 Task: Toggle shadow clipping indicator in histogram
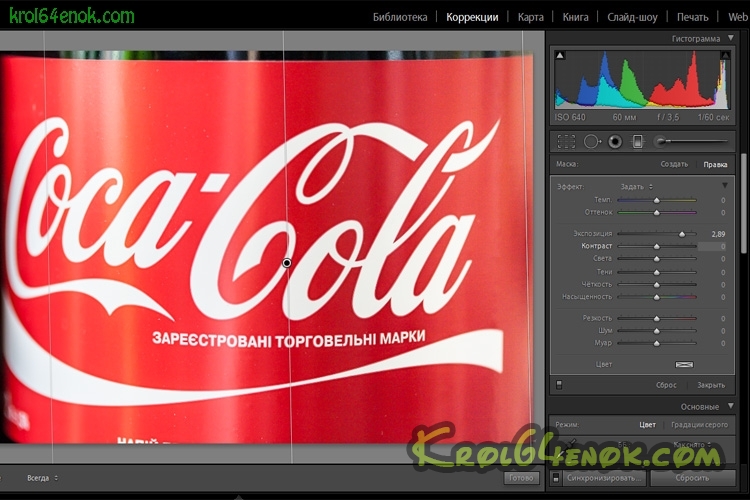click(x=560, y=56)
